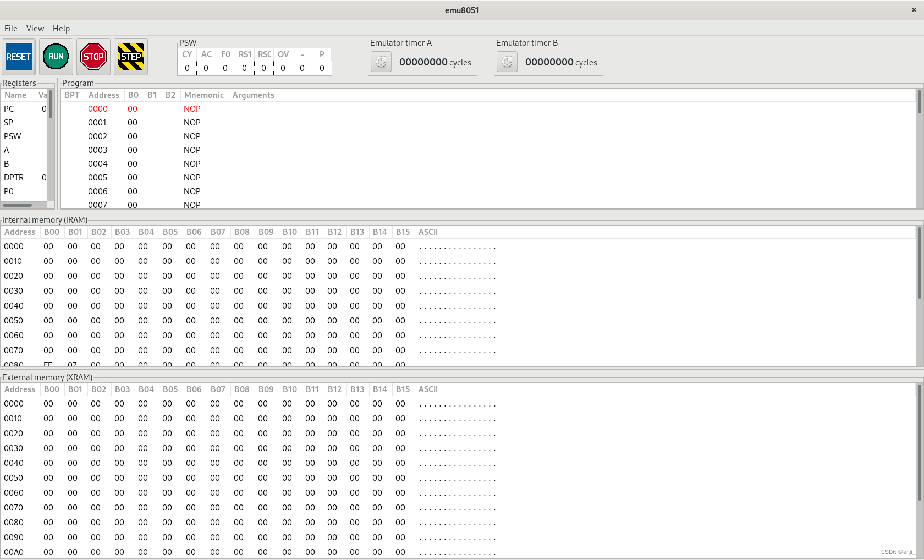Click IRAM B07 column header

[218, 232]
